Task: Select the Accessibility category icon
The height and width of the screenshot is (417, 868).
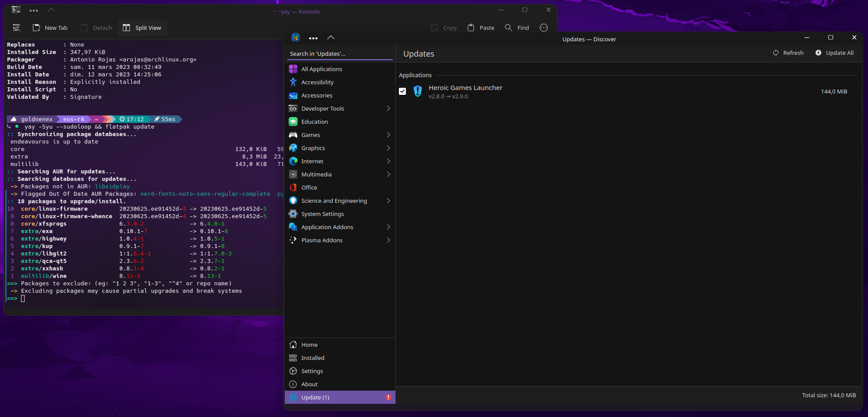Action: pyautogui.click(x=293, y=82)
